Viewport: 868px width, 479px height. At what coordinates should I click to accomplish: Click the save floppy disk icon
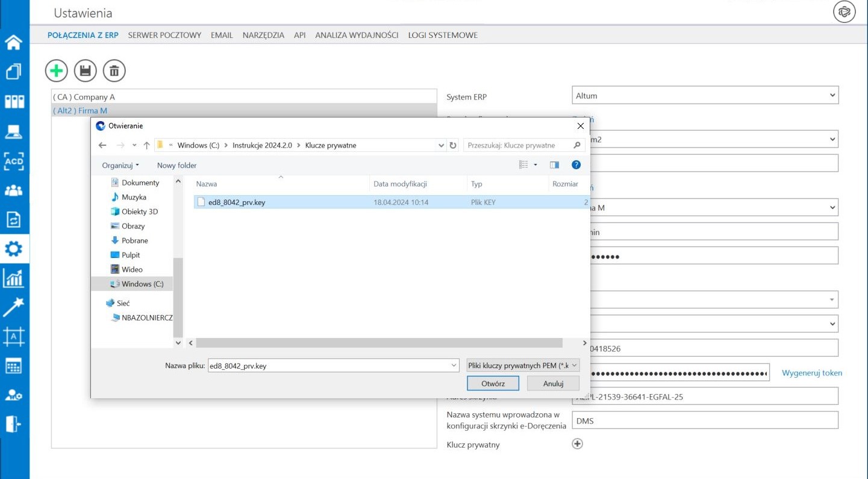coord(85,71)
